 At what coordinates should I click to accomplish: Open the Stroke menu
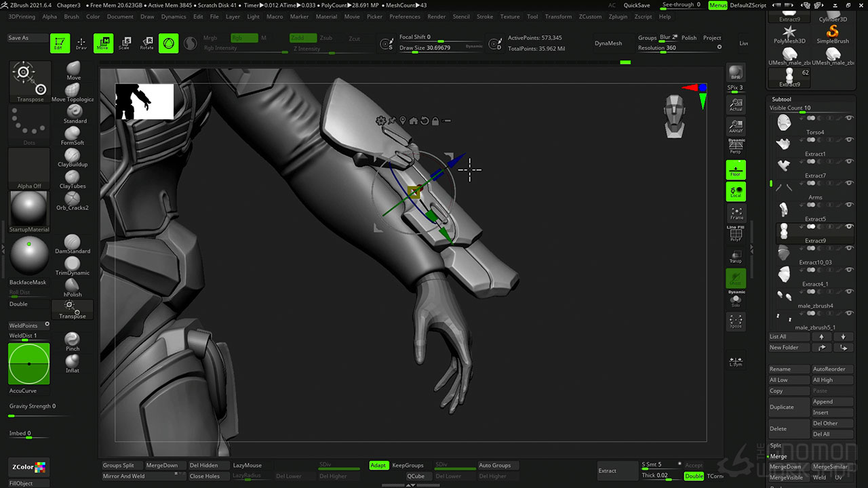coord(485,16)
